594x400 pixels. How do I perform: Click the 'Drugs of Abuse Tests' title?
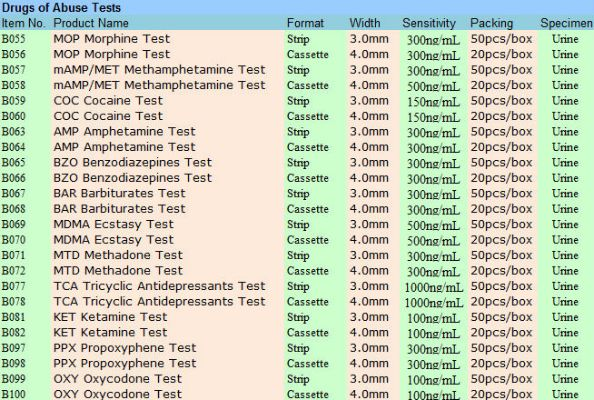point(61,7)
